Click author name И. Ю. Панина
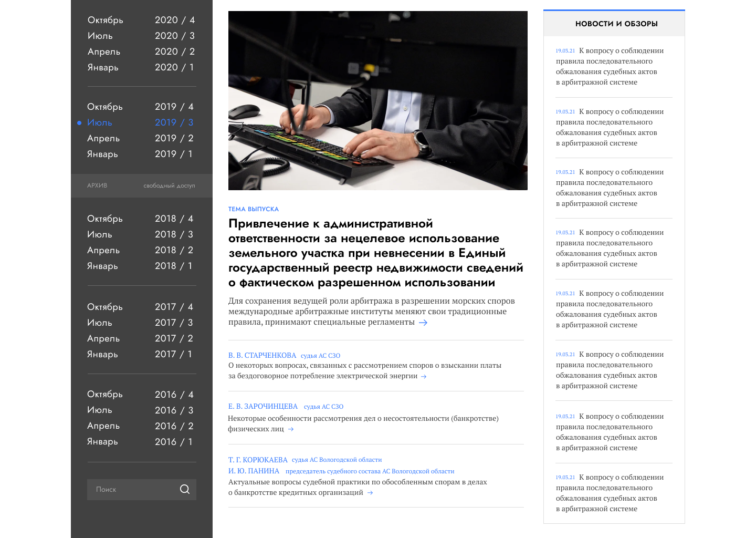The width and height of the screenshot is (756, 538). [x=254, y=471]
